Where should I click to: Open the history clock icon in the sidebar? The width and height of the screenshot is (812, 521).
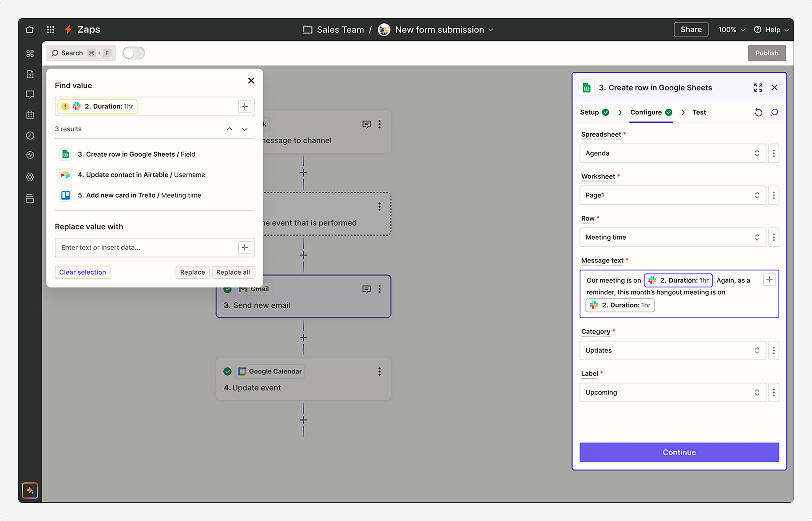[x=30, y=135]
